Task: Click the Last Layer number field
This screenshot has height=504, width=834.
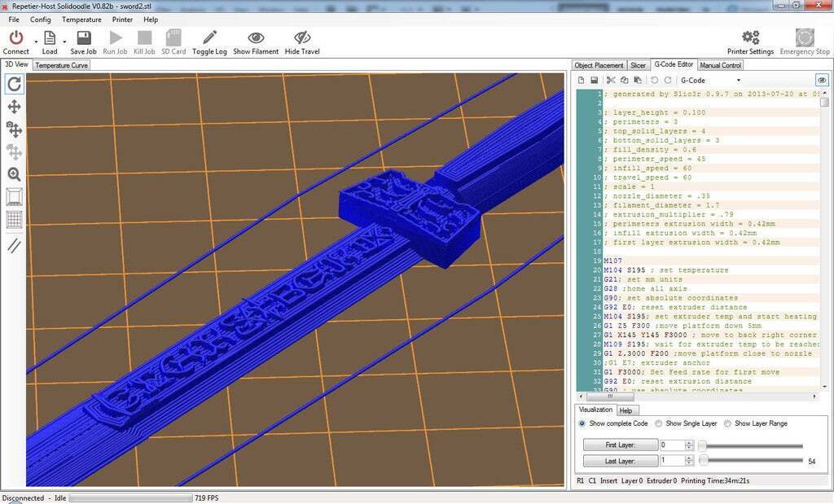Action: [672, 461]
